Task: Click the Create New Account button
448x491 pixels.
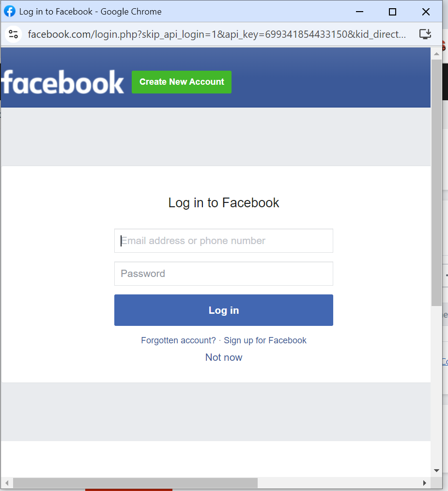Action: tap(182, 82)
